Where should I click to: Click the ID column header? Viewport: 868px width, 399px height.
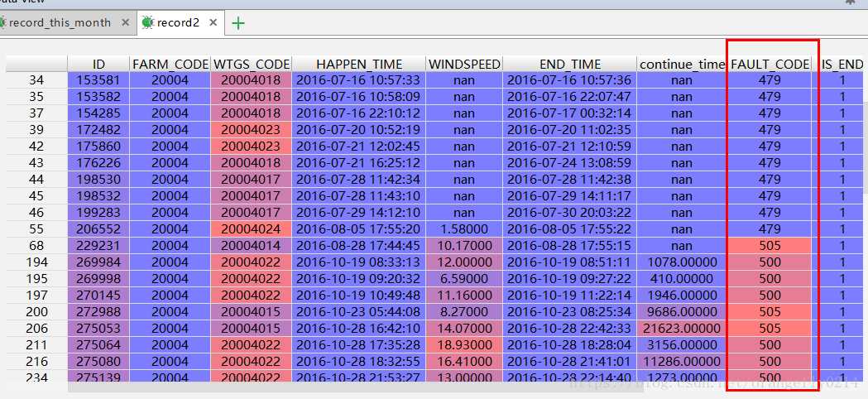pyautogui.click(x=98, y=64)
